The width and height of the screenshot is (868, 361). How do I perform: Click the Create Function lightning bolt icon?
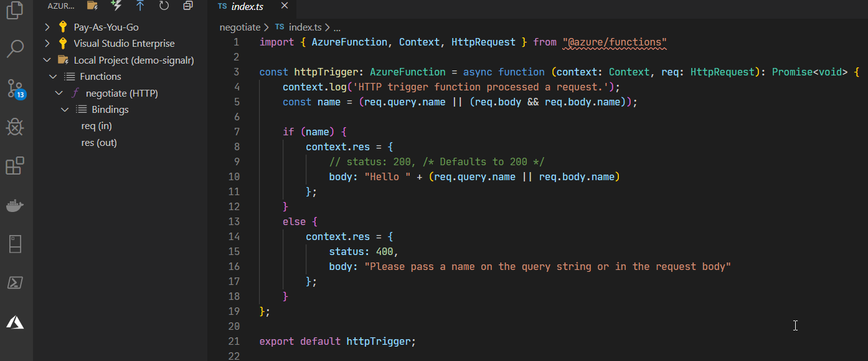coord(116,6)
